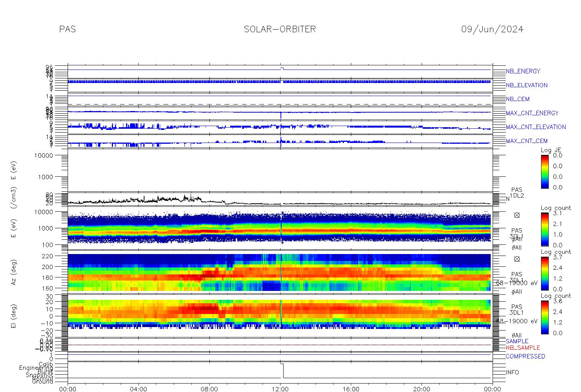Click the Calib mode label on INFO axis

46,364
